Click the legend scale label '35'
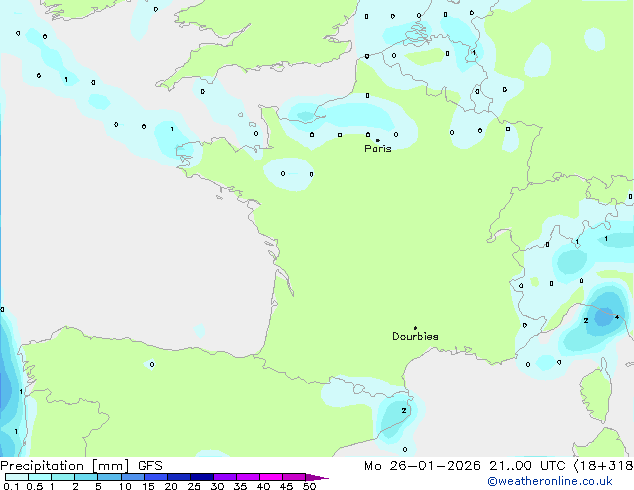 pos(240,486)
